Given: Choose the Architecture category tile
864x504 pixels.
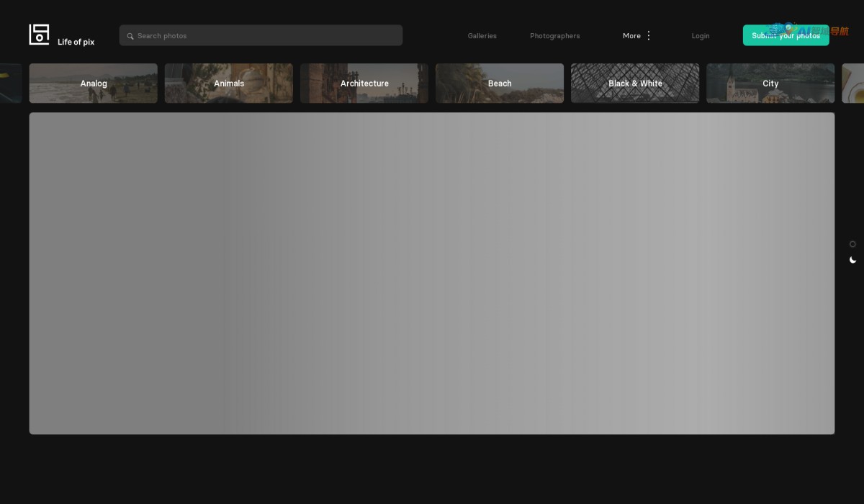Looking at the screenshot, I should [x=364, y=84].
